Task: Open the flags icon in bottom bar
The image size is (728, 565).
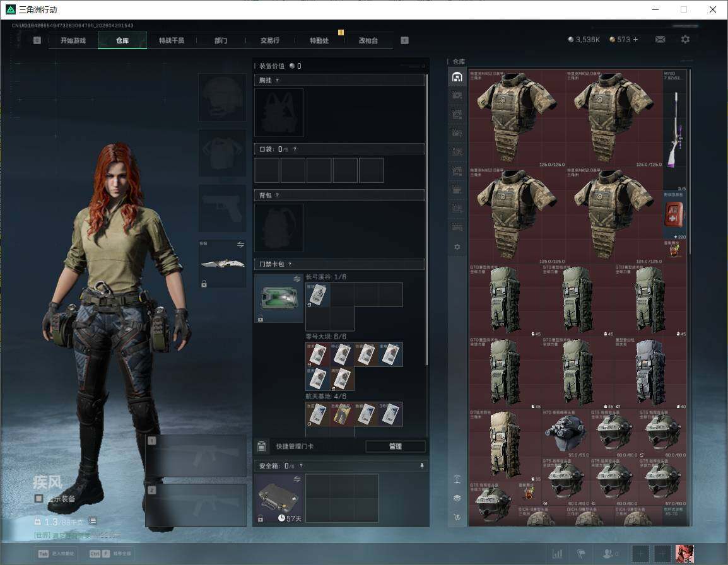Action: (x=581, y=554)
